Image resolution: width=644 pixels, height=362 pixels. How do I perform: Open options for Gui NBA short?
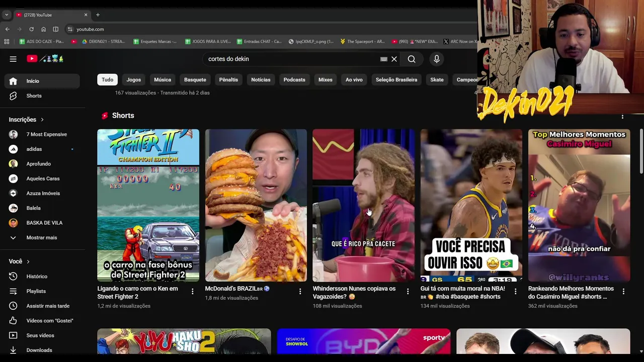(515, 291)
